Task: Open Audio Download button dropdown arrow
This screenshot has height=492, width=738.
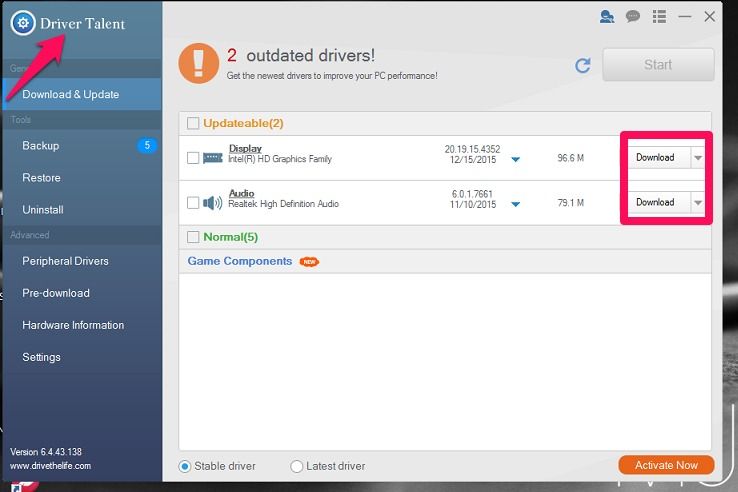Action: (698, 202)
